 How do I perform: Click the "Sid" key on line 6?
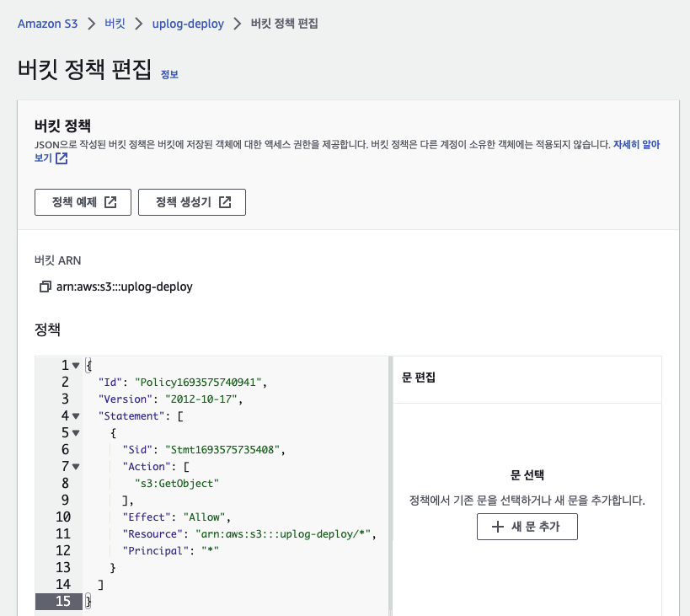136,450
